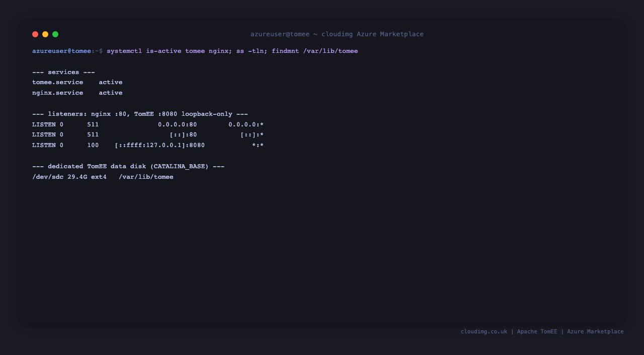Click the 'azureuser@tomee' shell prompt

tap(62, 51)
